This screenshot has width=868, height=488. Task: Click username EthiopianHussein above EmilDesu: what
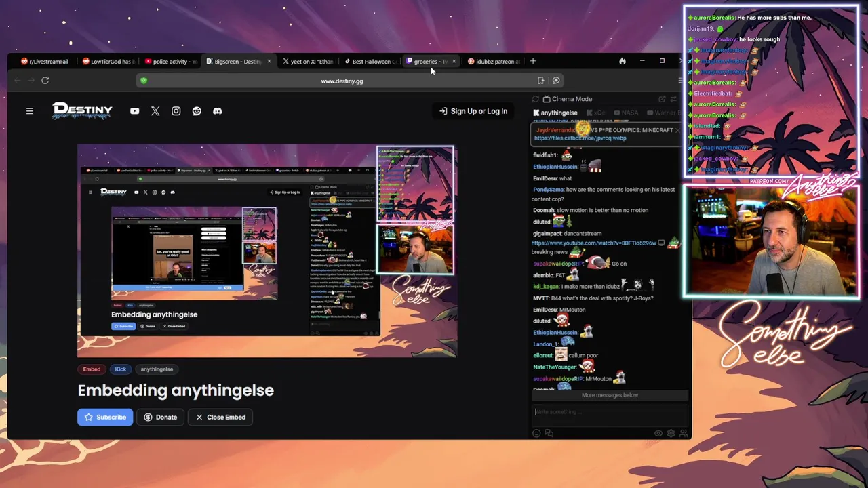pos(555,167)
